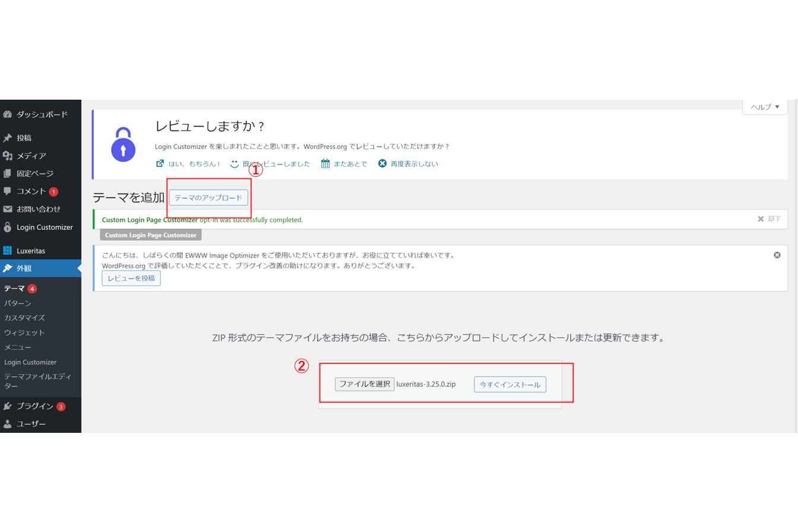Click the user silhouette icon for ユーザー
798x532 pixels.
click(x=8, y=424)
